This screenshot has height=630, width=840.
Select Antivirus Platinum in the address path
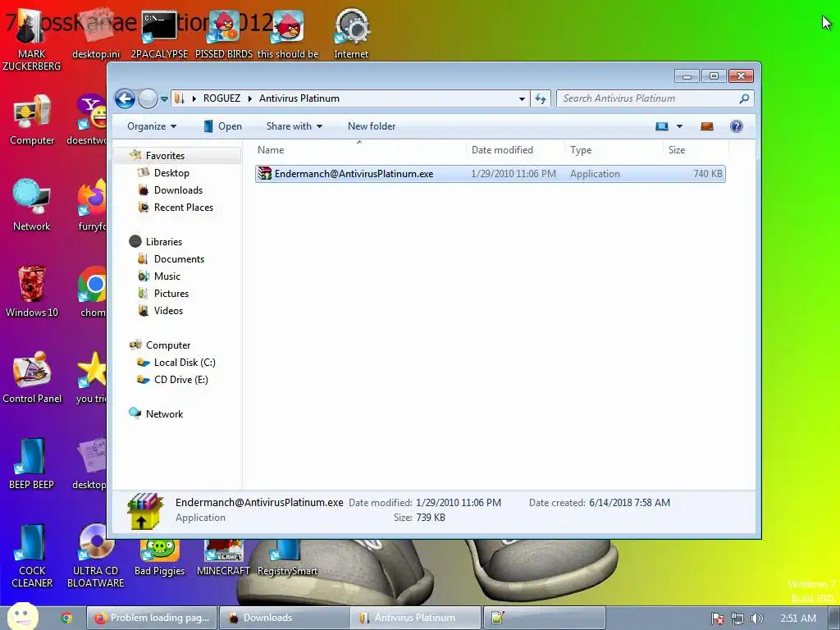coord(299,98)
